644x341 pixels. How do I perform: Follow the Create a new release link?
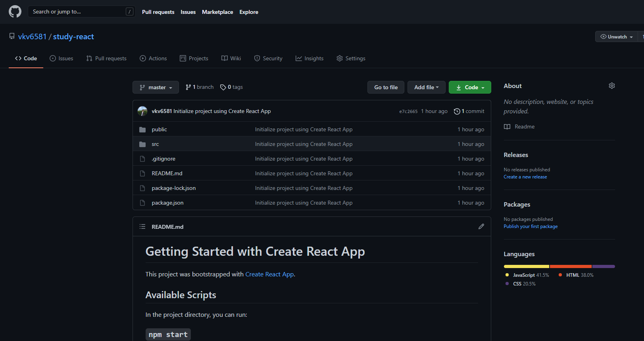pos(525,177)
